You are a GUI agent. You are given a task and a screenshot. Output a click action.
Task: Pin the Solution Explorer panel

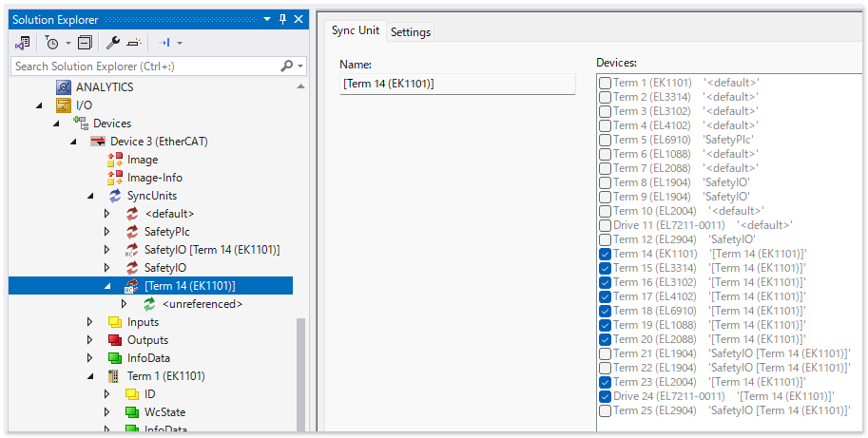pos(282,19)
